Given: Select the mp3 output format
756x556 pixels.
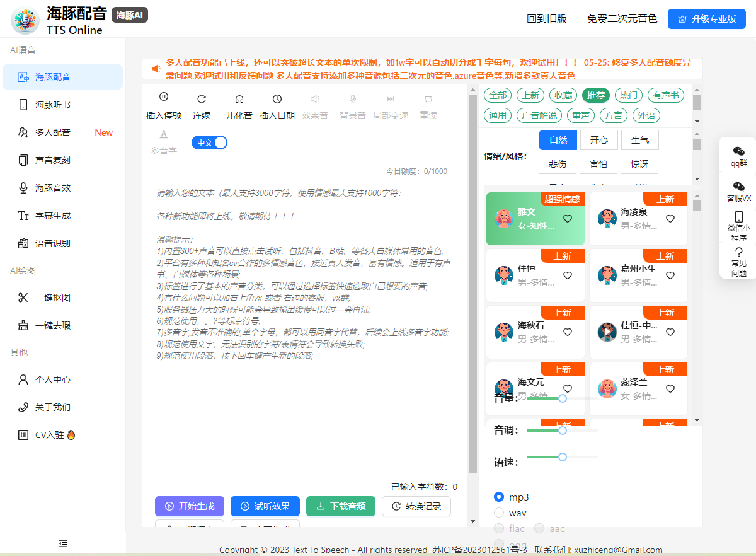Looking at the screenshot, I should click(499, 497).
